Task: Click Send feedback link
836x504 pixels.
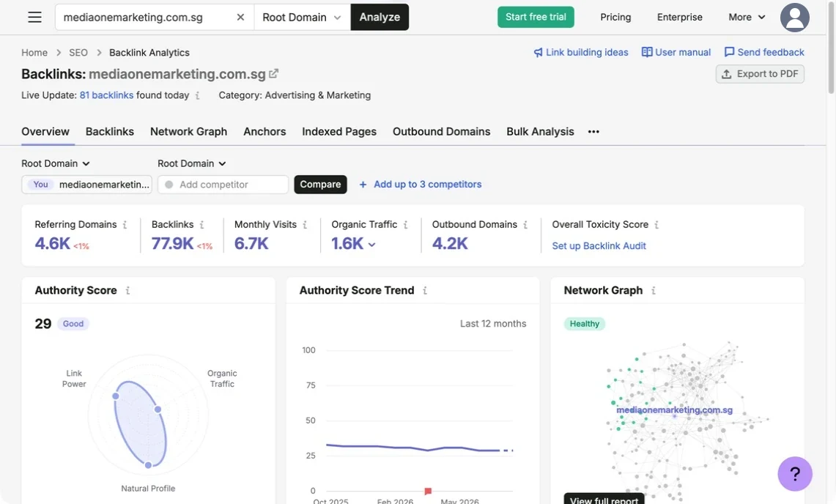Action: pyautogui.click(x=764, y=52)
